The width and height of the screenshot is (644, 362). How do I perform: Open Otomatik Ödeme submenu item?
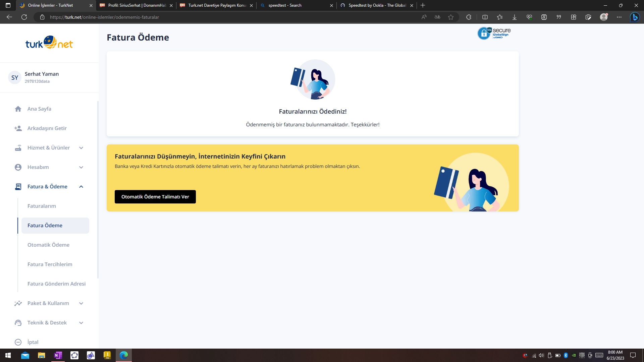pyautogui.click(x=48, y=245)
